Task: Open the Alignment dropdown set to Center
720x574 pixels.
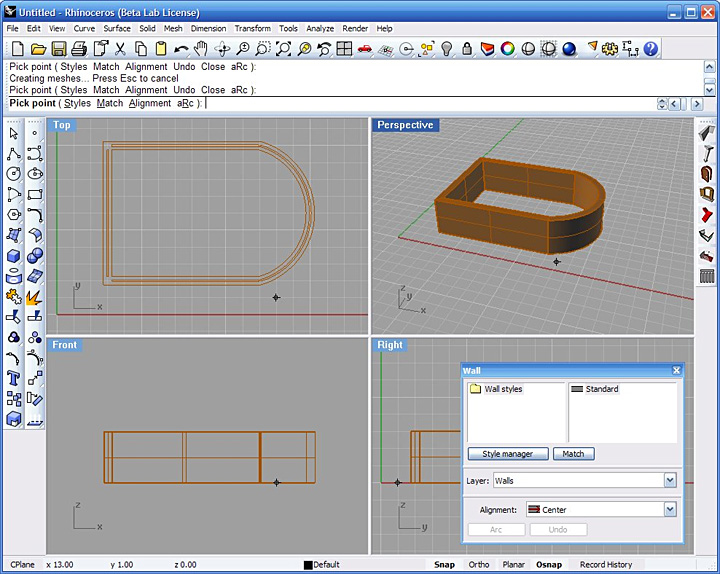Action: pos(669,510)
